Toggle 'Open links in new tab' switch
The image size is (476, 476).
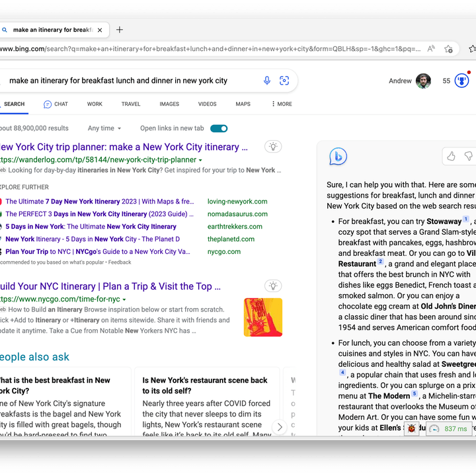click(219, 128)
